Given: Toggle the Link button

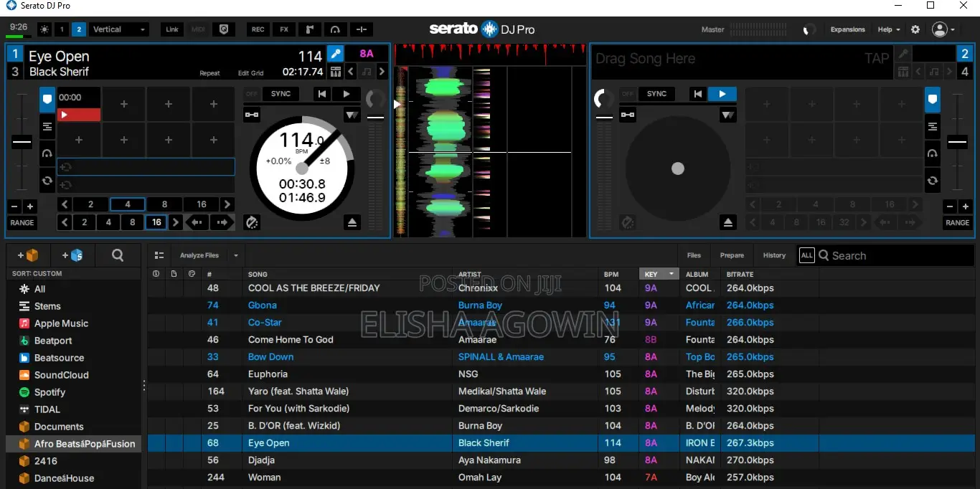Looking at the screenshot, I should (x=172, y=29).
